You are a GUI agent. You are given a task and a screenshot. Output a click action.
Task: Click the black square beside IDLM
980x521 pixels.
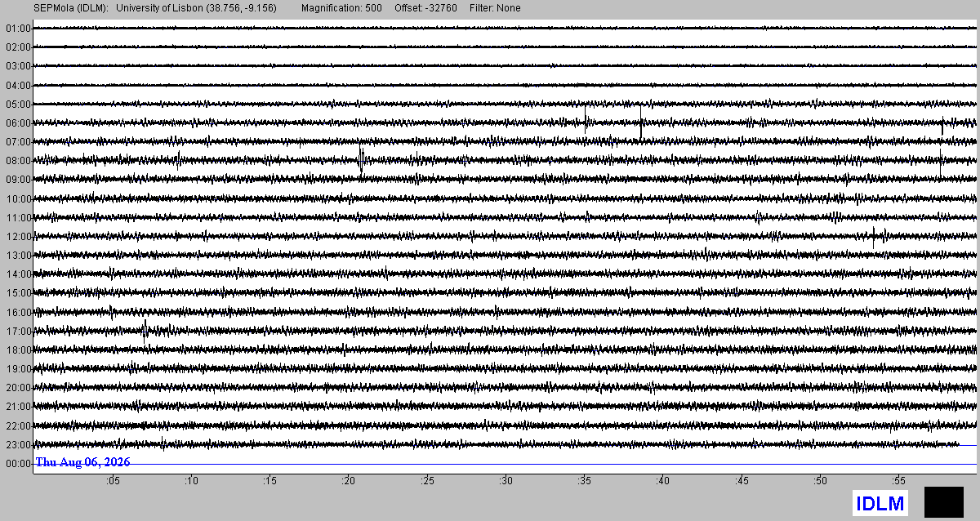click(944, 501)
